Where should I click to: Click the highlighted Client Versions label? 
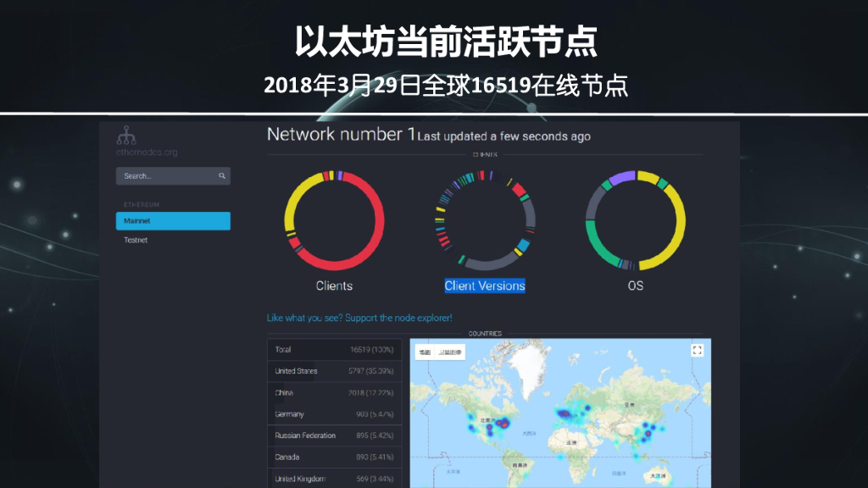point(485,286)
